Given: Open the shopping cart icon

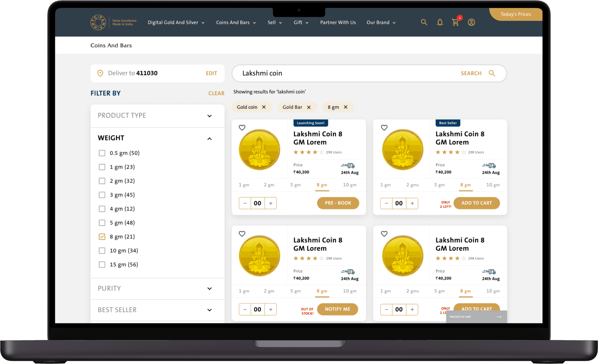Looking at the screenshot, I should [x=455, y=22].
